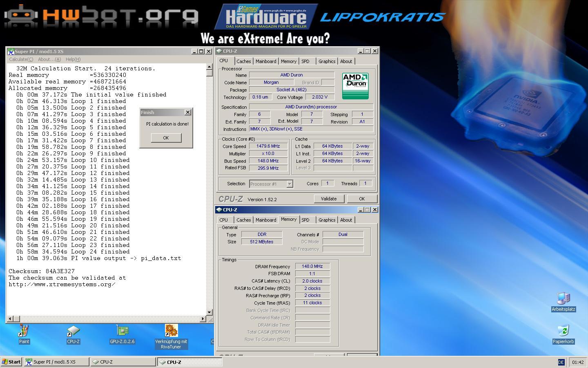
Task: Click the FSB:DRAM 1:1 field
Action: [x=312, y=274]
